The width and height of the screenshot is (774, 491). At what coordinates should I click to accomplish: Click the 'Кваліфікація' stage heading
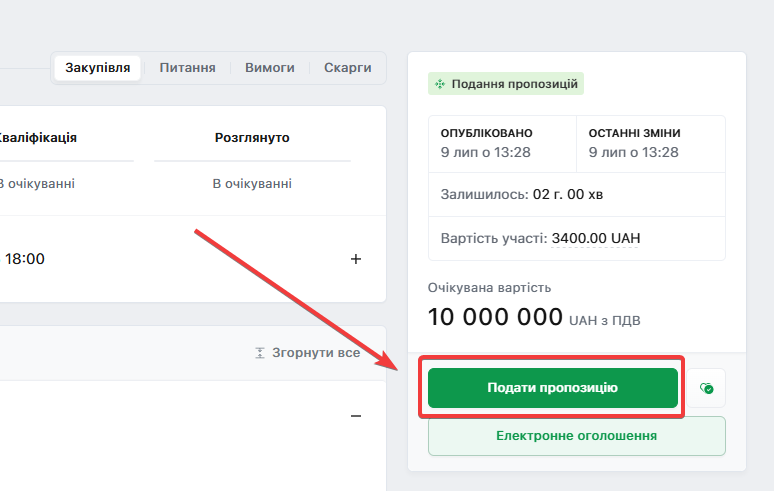[38, 138]
